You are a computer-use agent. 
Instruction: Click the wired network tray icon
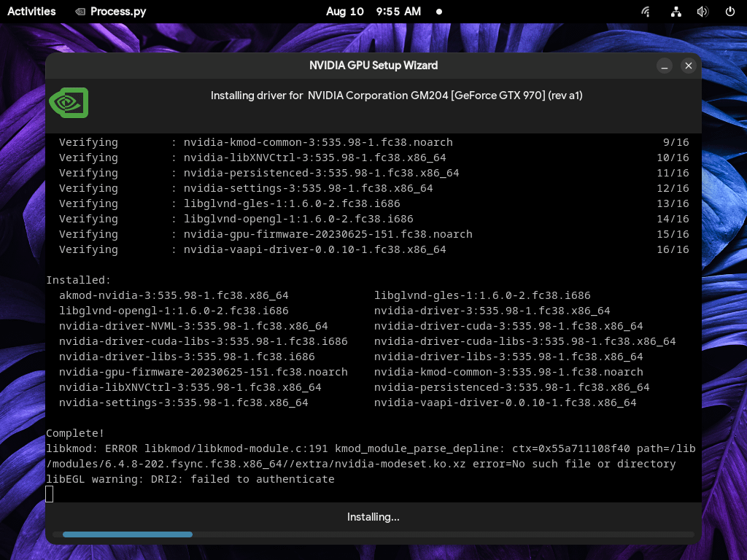(x=676, y=12)
